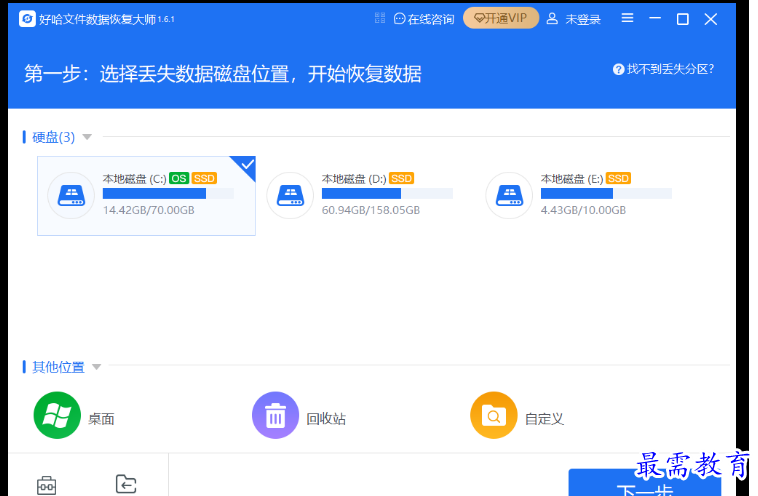Click 未登录 to log in

point(573,19)
